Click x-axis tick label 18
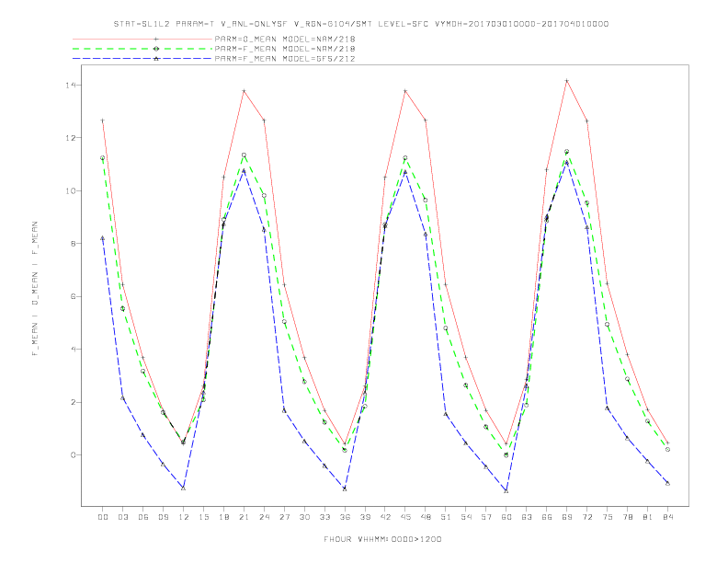 click(223, 517)
